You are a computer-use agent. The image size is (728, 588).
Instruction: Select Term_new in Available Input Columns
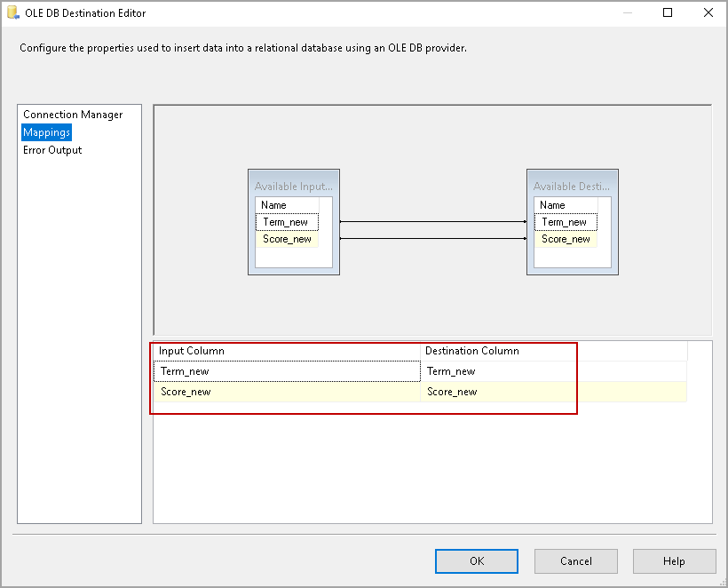point(286,222)
